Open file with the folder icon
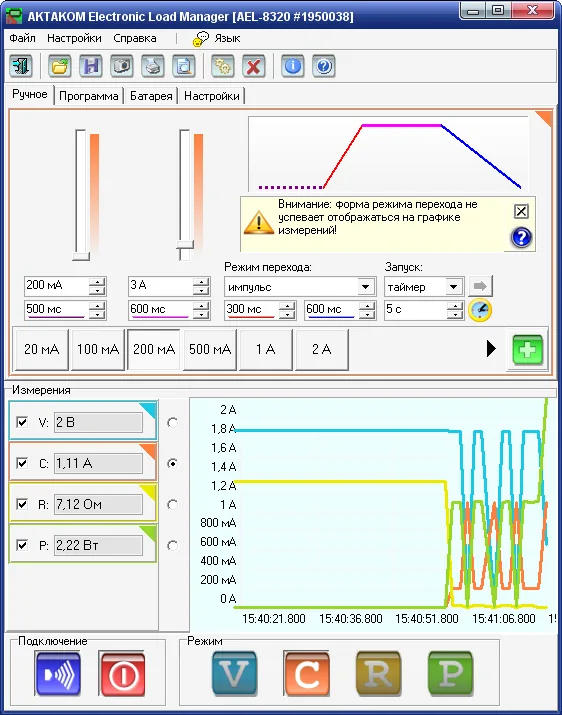 tap(60, 66)
